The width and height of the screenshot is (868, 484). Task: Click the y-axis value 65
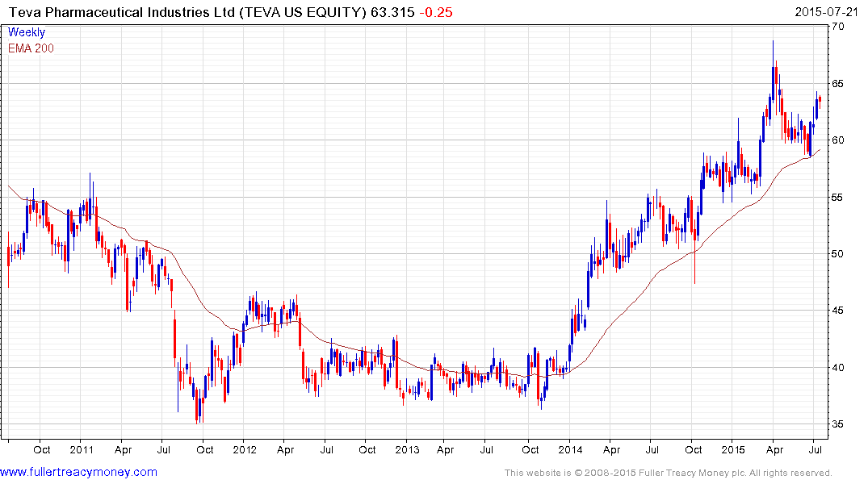(838, 84)
